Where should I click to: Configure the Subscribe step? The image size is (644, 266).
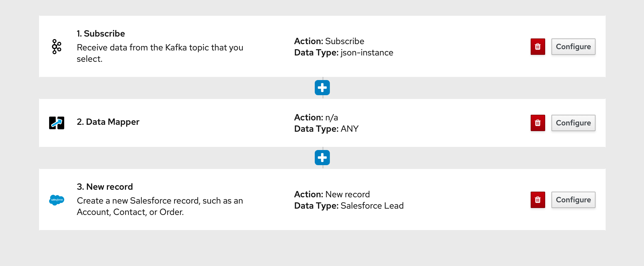pyautogui.click(x=573, y=47)
